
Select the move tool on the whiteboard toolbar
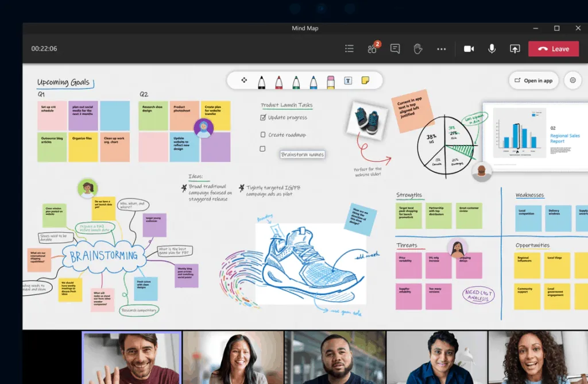(244, 80)
